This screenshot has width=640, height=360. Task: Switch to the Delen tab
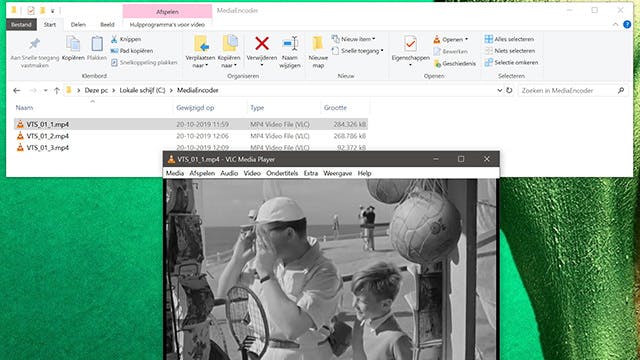click(x=78, y=24)
